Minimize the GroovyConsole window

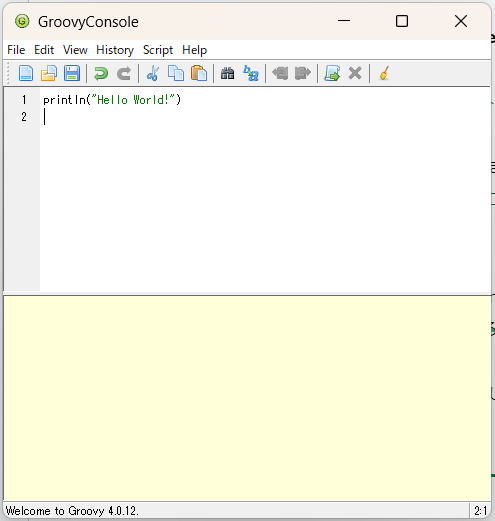344,21
